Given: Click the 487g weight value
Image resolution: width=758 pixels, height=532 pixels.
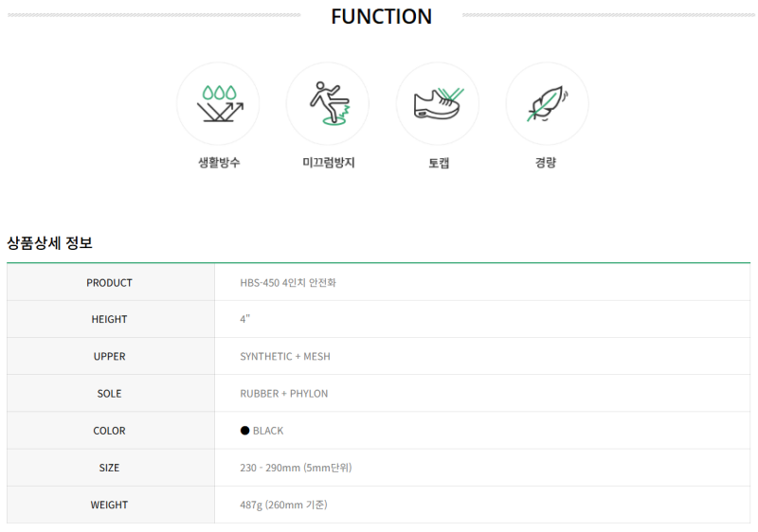Looking at the screenshot, I should click(283, 505).
